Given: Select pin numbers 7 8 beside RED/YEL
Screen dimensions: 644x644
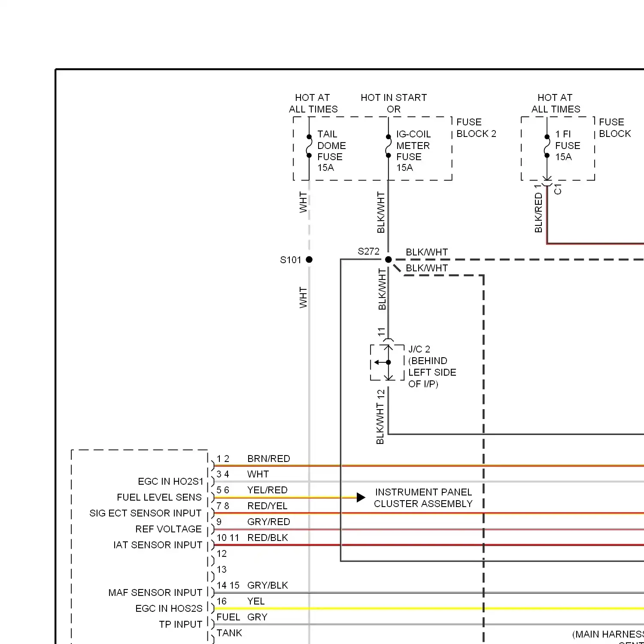Looking at the screenshot, I should [223, 506].
